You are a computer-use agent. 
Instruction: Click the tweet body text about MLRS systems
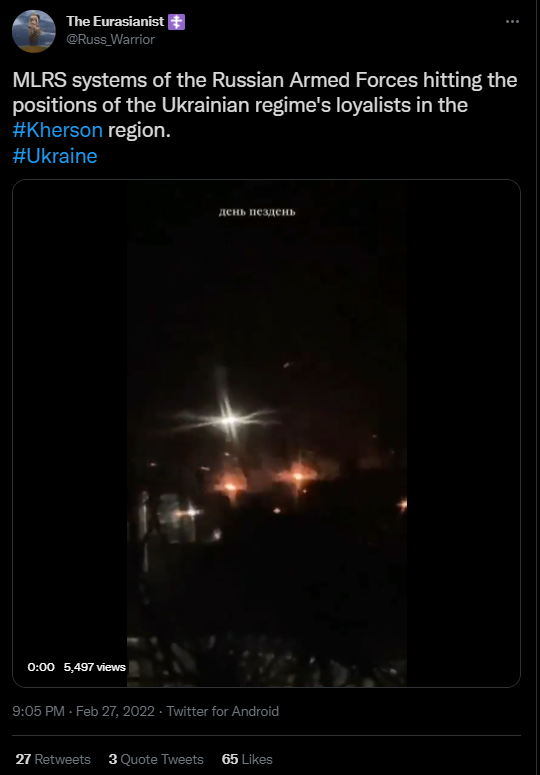coord(265,105)
